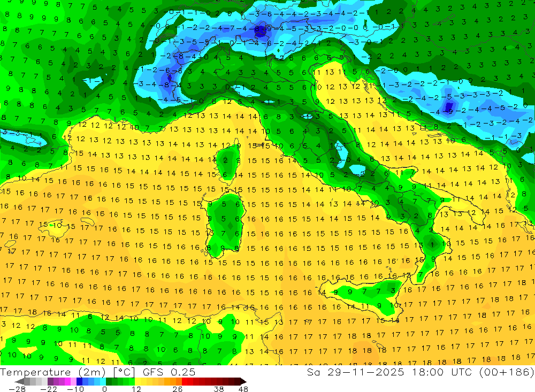Click the '26' legend scale label
The image size is (535, 392).
pos(178,389)
